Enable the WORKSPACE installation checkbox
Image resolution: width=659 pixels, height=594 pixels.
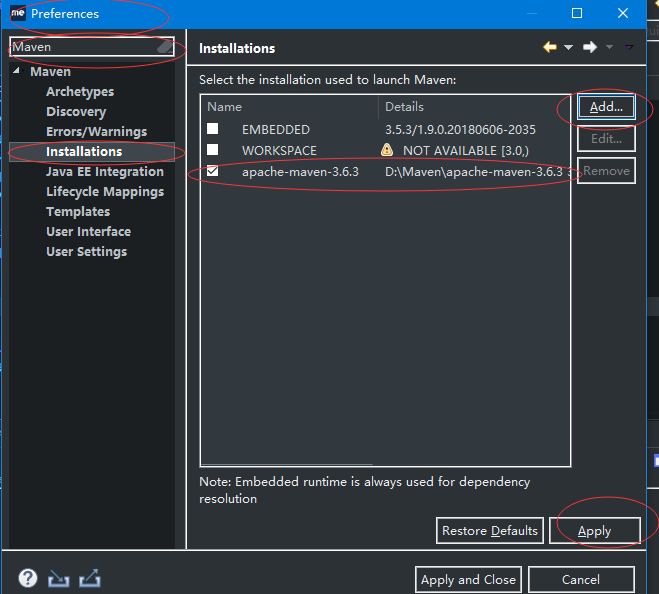coord(213,150)
